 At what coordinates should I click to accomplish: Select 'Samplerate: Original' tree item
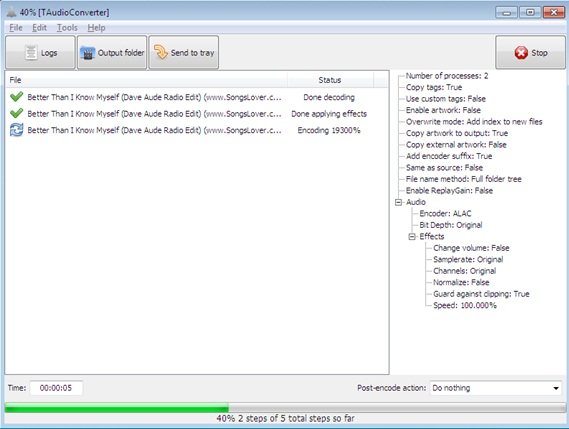pyautogui.click(x=468, y=260)
